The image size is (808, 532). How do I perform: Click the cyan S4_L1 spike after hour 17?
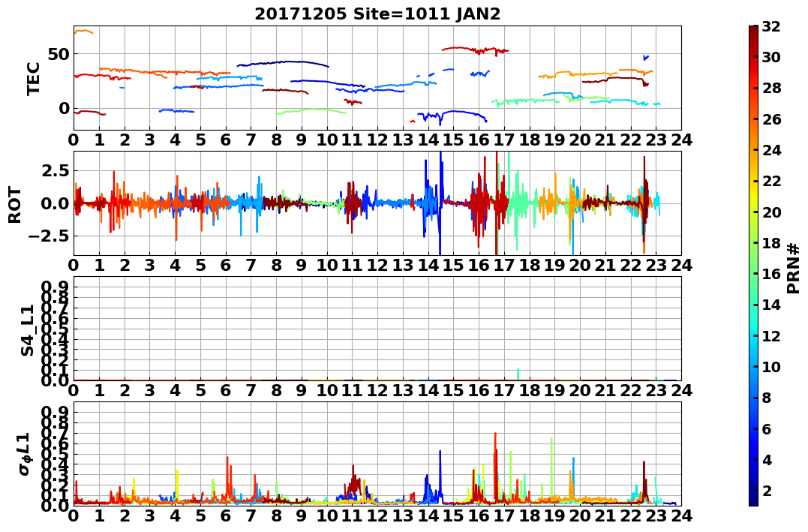[518, 374]
